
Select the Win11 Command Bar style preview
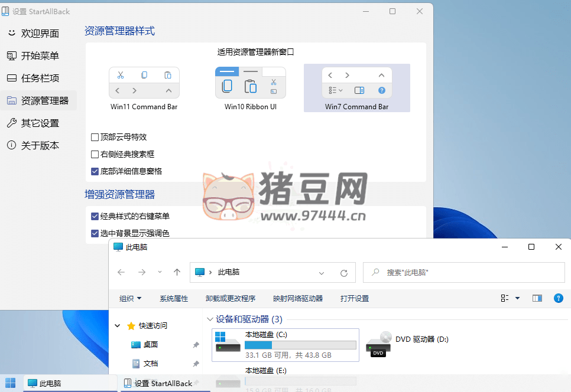coord(144,83)
